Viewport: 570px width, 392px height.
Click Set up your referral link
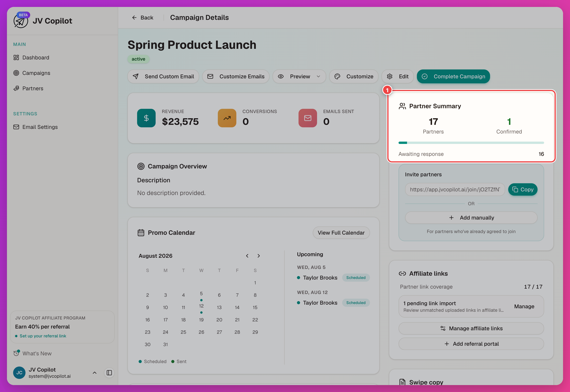[43, 336]
